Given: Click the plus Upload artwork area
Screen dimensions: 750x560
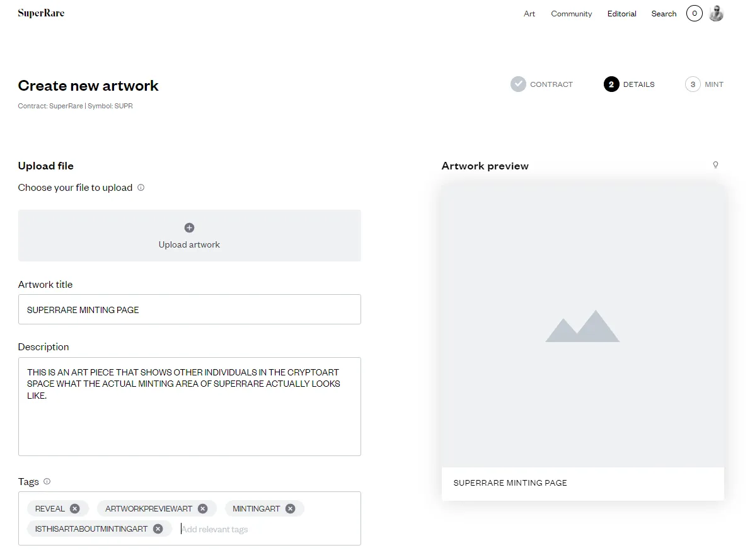Looking at the screenshot, I should pyautogui.click(x=189, y=236).
